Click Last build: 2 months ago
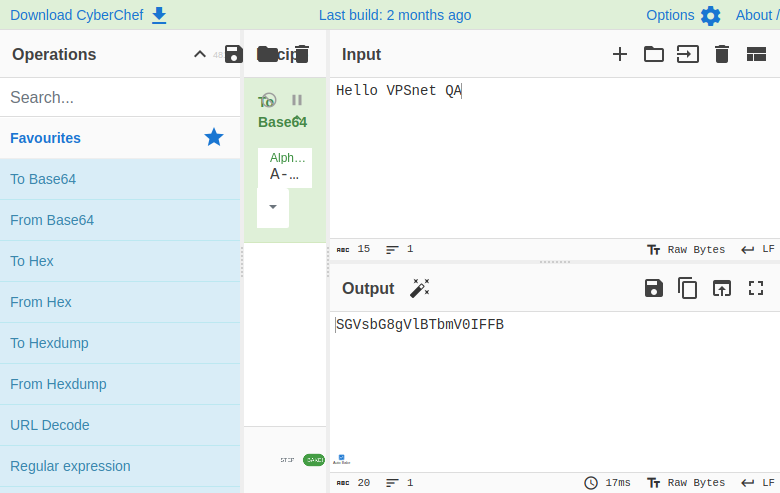The image size is (780, 493). tap(395, 15)
